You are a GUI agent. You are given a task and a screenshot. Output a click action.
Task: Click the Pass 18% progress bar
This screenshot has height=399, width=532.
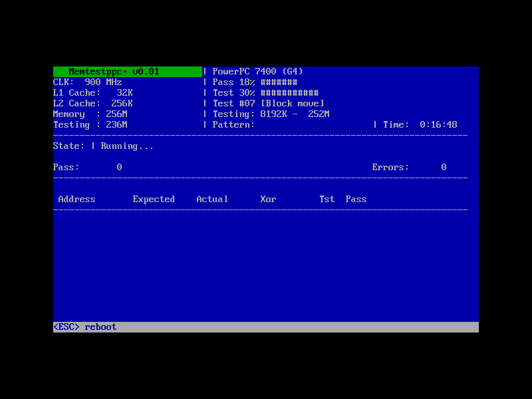coord(255,82)
